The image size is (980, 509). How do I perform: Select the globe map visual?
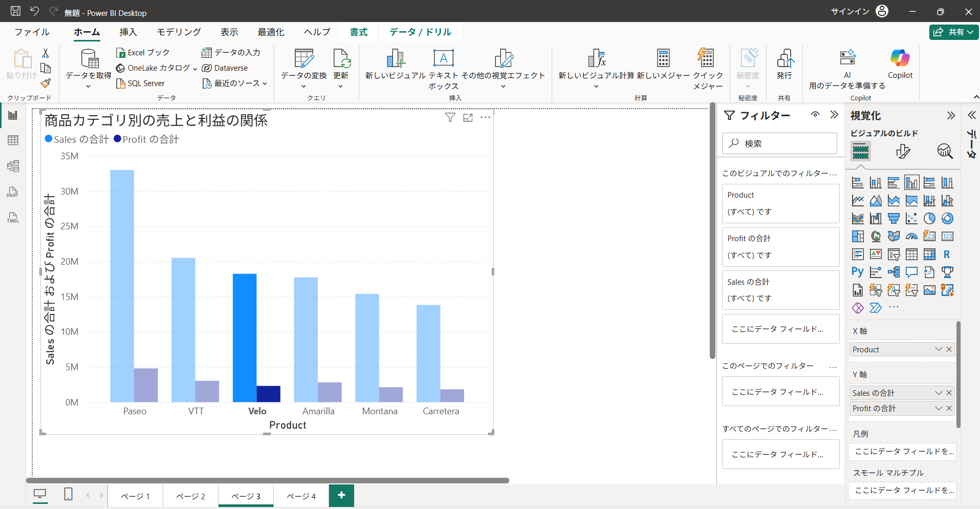[876, 237]
